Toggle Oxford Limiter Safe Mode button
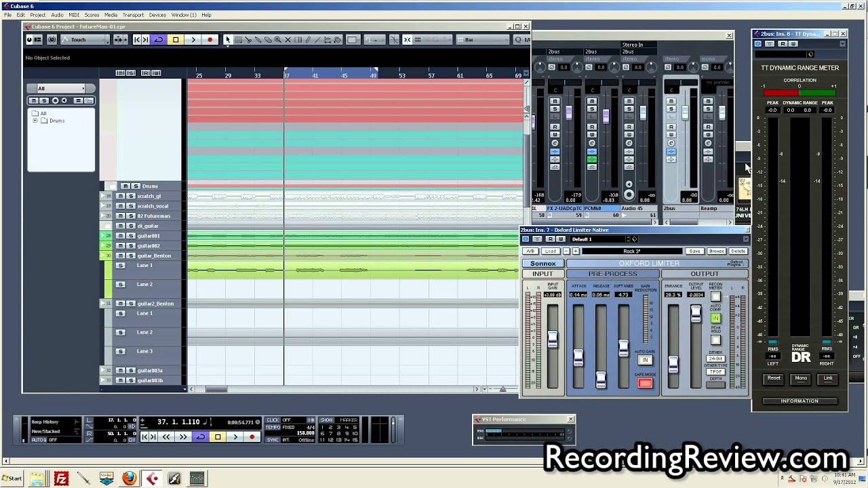Viewport: 868px width, 488px height. point(645,384)
